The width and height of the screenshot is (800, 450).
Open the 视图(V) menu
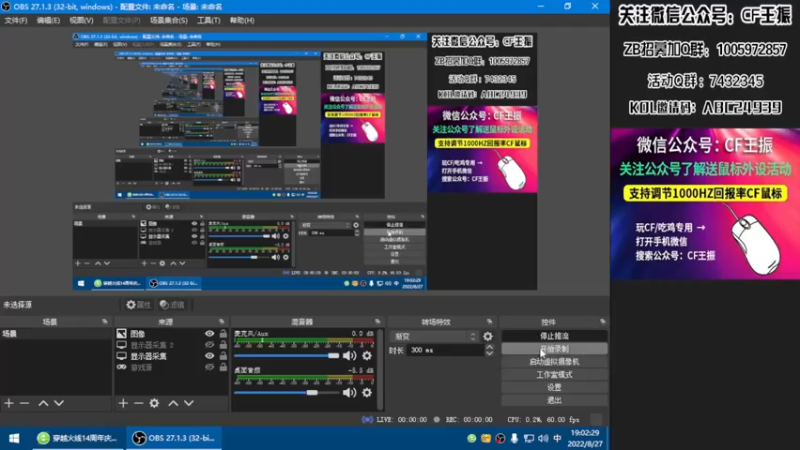coord(81,20)
